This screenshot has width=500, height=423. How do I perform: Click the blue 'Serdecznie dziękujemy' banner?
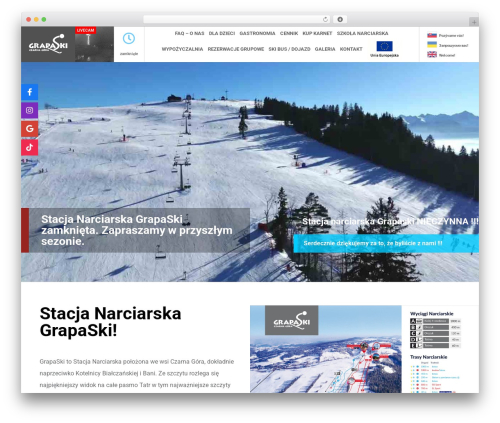(386, 243)
